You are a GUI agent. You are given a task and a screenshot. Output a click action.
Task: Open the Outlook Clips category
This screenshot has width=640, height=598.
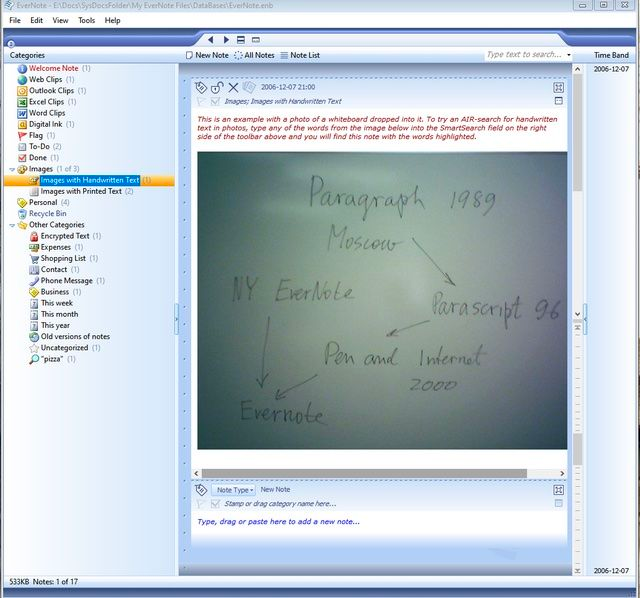pyautogui.click(x=51, y=91)
